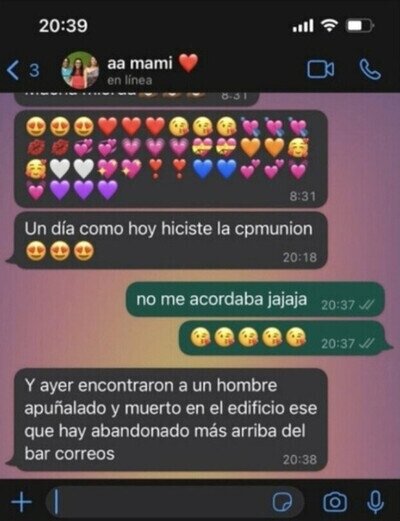The image size is (400, 521).
Task: Start a voice call with the phone icon
Action: click(x=370, y=69)
